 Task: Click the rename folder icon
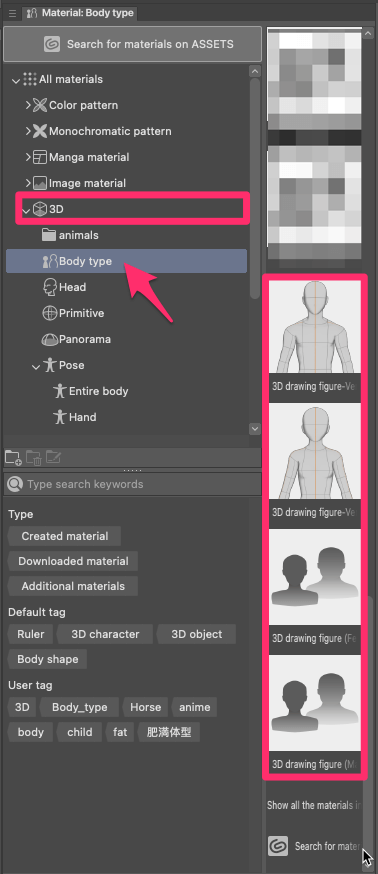point(54,458)
